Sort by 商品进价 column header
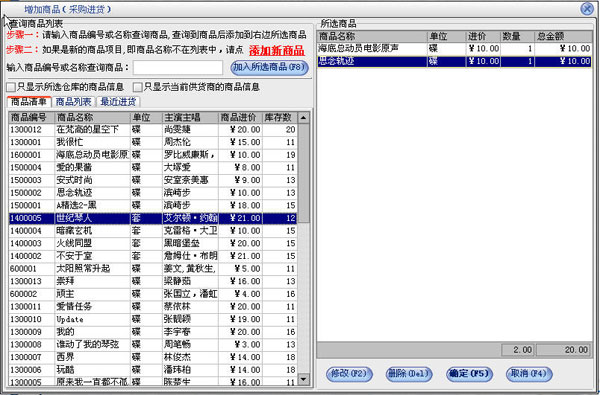 coord(240,118)
